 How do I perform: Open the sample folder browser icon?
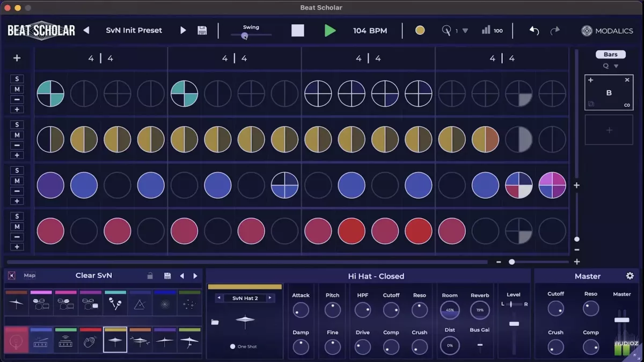click(x=215, y=322)
